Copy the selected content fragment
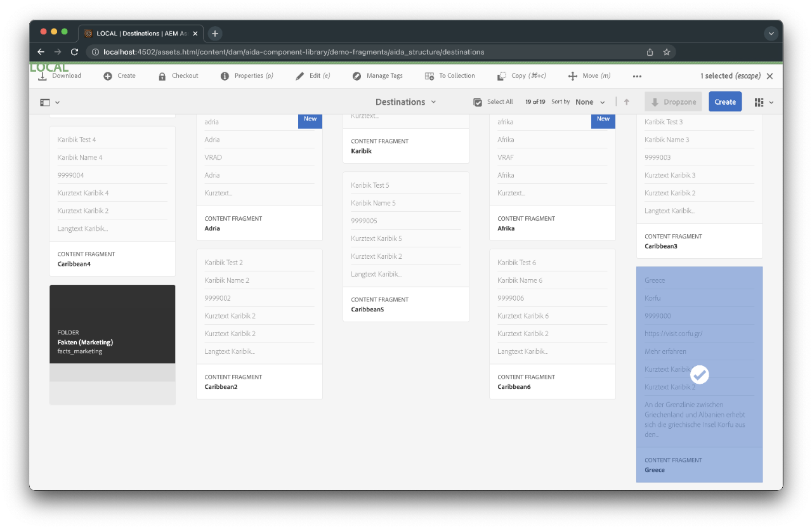The width and height of the screenshot is (812, 529). 521,75
